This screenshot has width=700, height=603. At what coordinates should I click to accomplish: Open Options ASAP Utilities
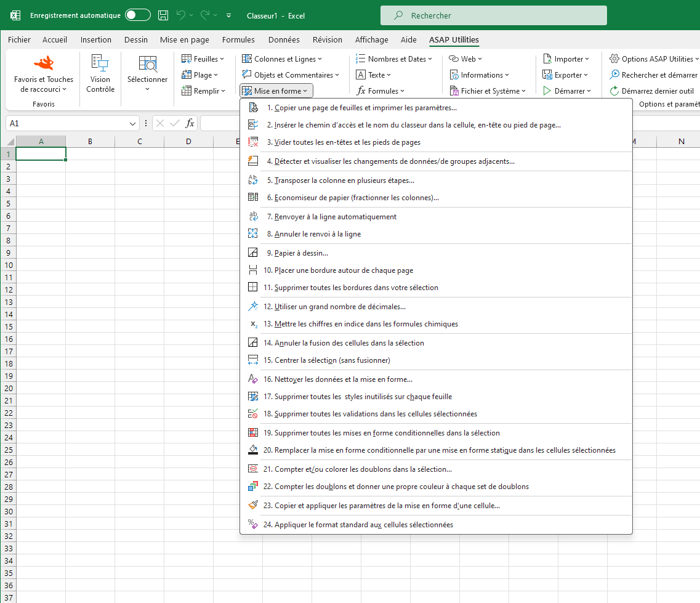[654, 59]
